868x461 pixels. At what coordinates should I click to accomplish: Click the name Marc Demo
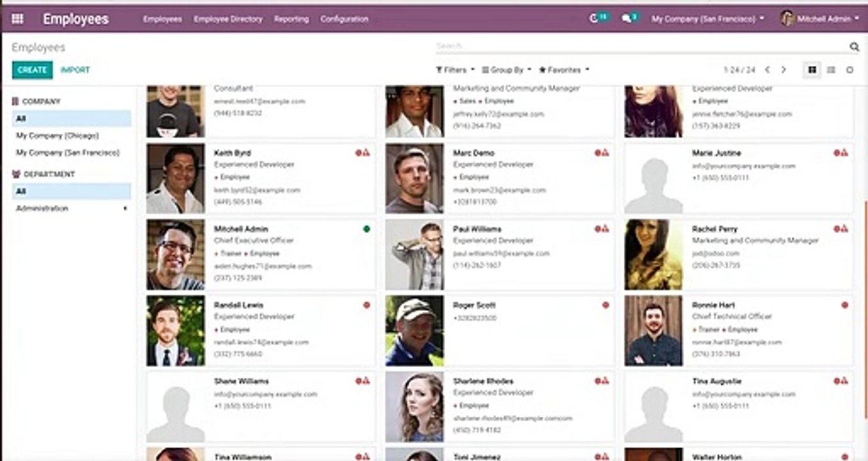[x=473, y=153]
